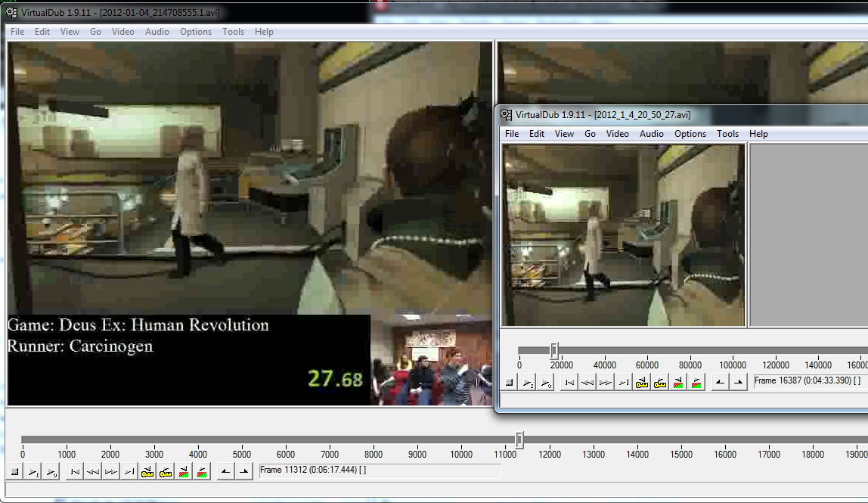Open the Tools menu in the main window
The height and width of the screenshot is (503, 868).
click(x=233, y=32)
